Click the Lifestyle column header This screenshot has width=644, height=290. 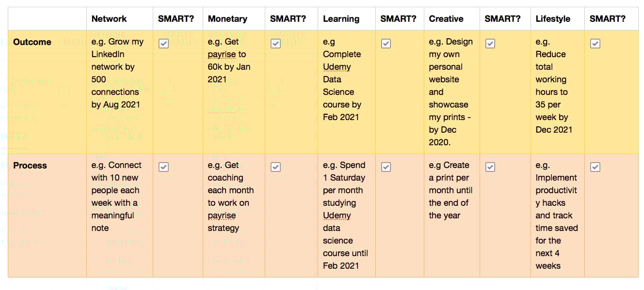pyautogui.click(x=553, y=19)
